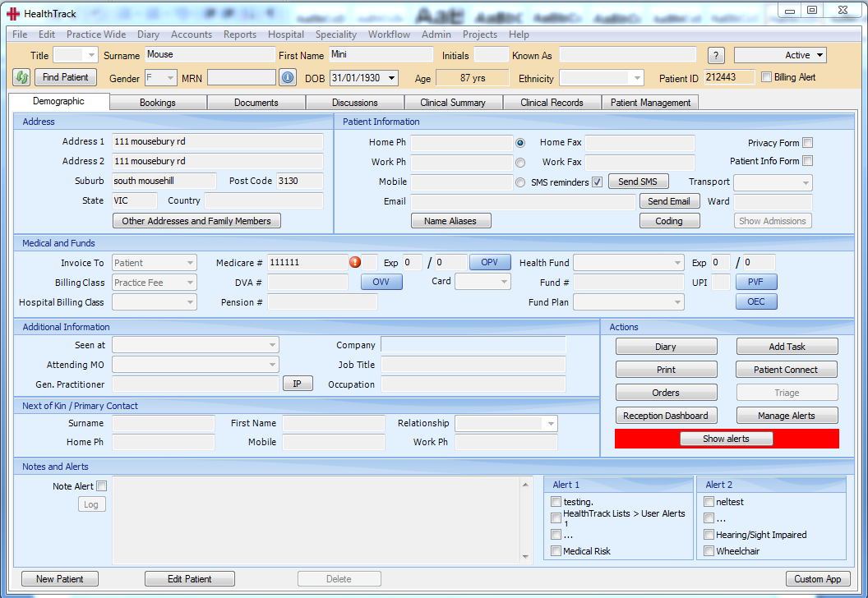This screenshot has height=598, width=868.
Task: Open the Fund Plan dropdown
Action: [x=677, y=302]
